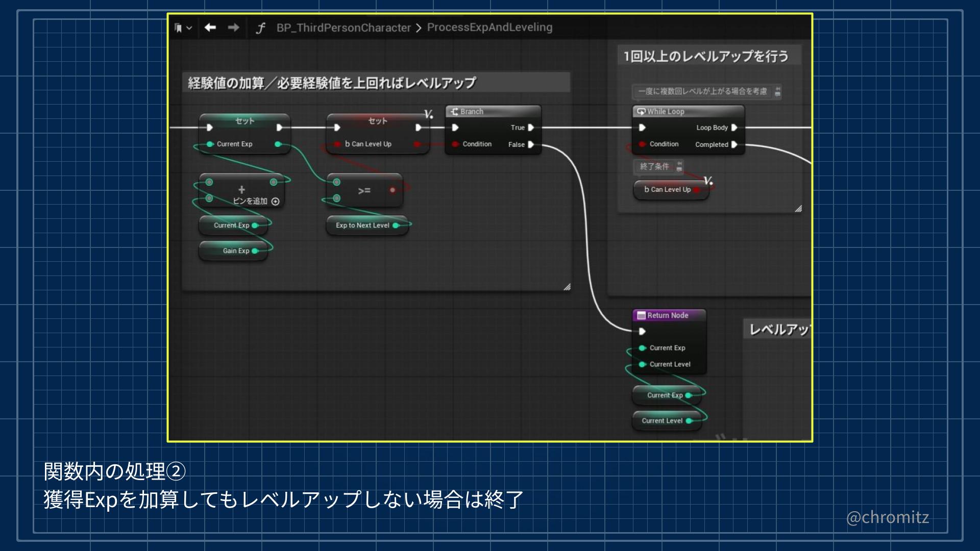Select the Set Current Exp node header
This screenshot has width=980, height=551.
click(244, 120)
